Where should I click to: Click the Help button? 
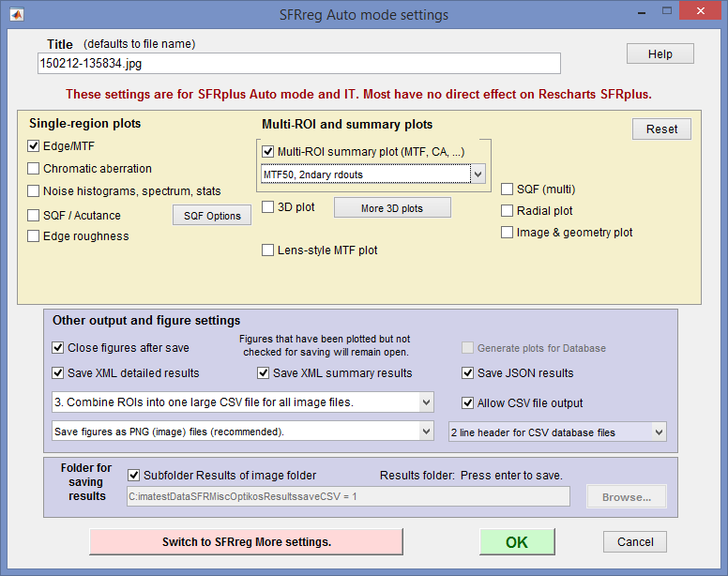click(660, 53)
